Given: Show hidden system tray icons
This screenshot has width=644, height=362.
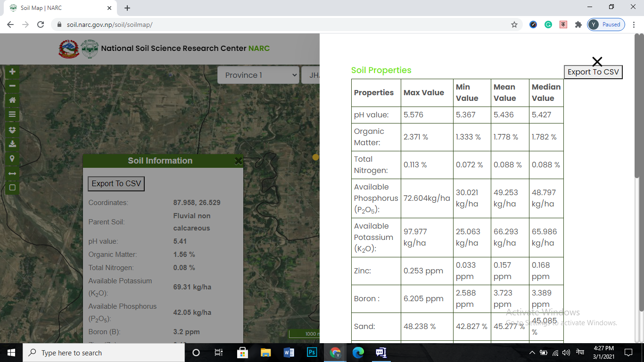Looking at the screenshot, I should pyautogui.click(x=532, y=353).
